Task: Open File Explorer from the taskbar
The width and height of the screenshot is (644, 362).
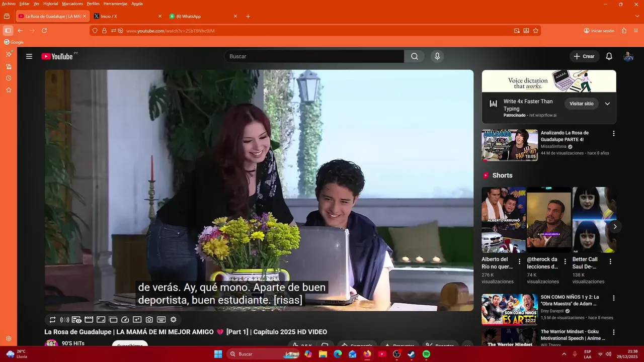Action: coord(323,354)
